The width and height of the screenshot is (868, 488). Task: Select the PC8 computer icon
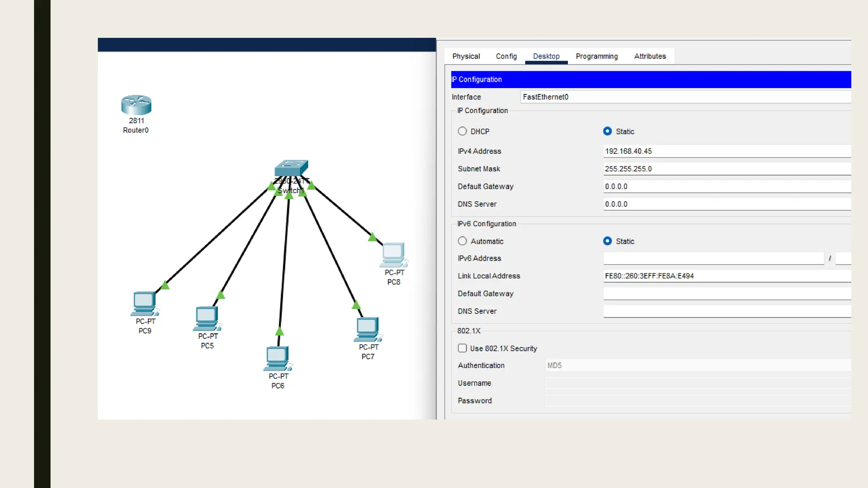(393, 255)
